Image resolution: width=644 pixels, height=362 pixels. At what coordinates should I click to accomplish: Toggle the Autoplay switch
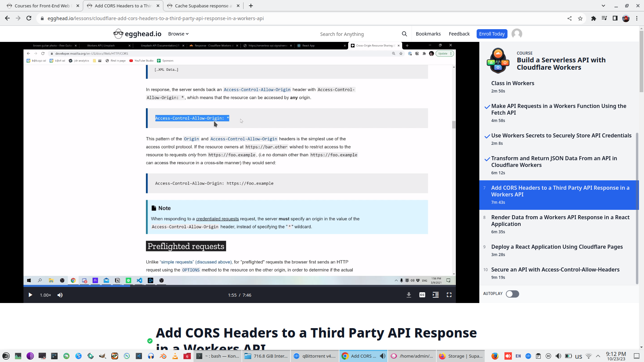512,294
